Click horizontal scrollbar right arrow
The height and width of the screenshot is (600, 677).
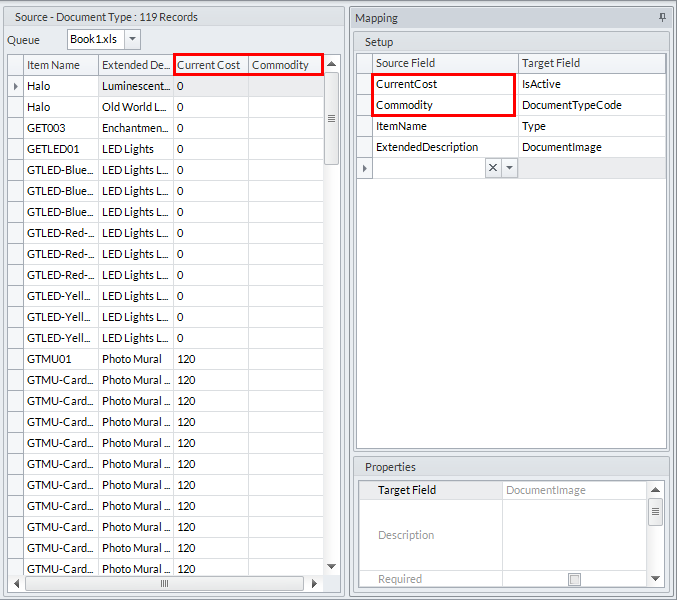(x=313, y=583)
